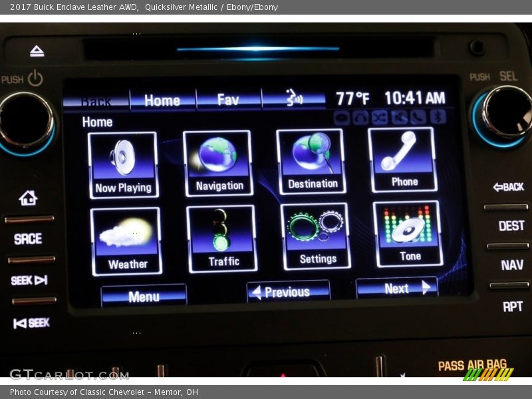The image size is (532, 399).
Task: Tap the Menu button
Action: (144, 296)
